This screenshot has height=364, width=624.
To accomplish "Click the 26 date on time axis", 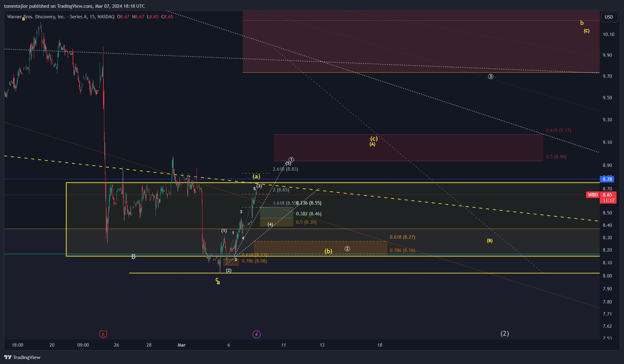I will pos(116,345).
